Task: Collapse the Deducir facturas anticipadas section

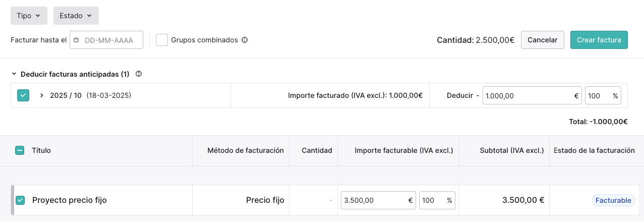Action: click(14, 74)
